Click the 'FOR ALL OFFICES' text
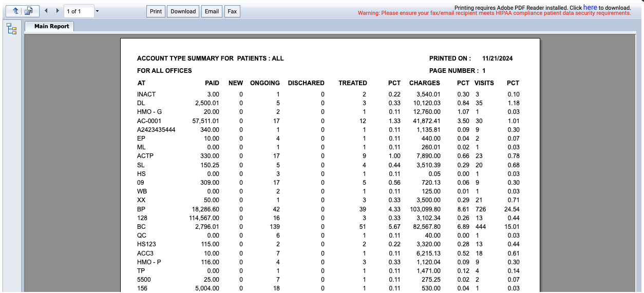 tap(164, 71)
